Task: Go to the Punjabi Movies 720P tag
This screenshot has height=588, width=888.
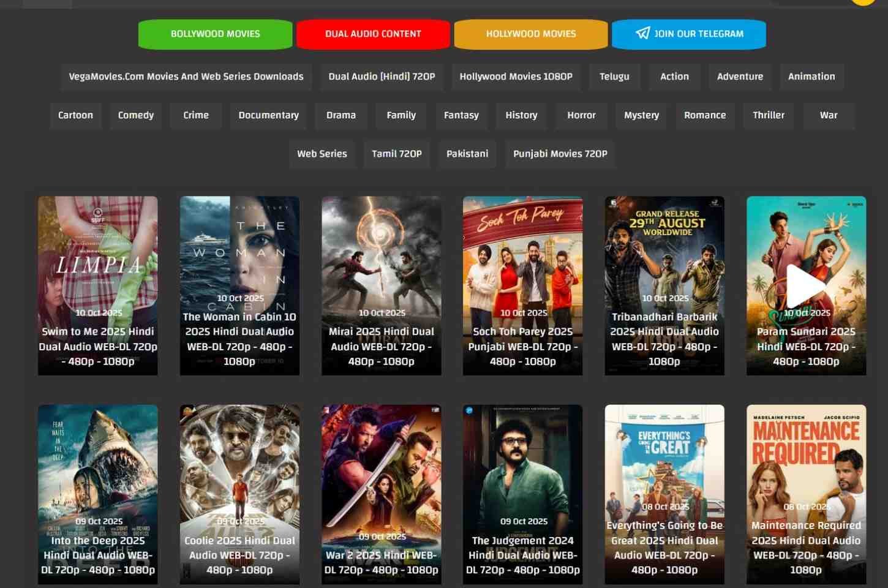Action: [560, 154]
